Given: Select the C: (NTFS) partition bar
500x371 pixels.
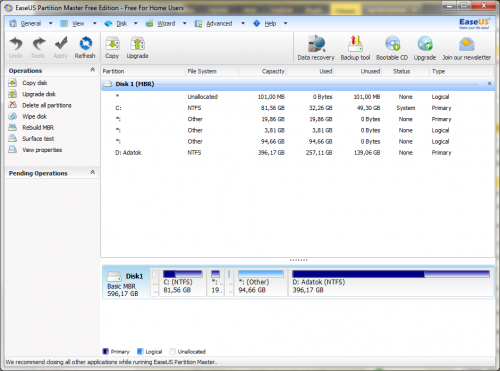Looking at the screenshot, I should point(183,282).
